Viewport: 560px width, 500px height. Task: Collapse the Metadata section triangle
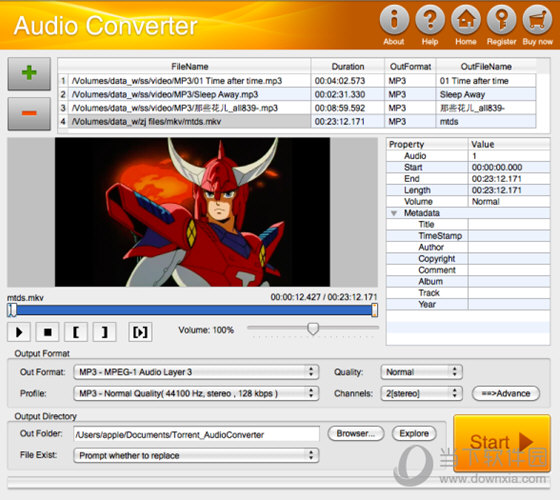tap(394, 213)
